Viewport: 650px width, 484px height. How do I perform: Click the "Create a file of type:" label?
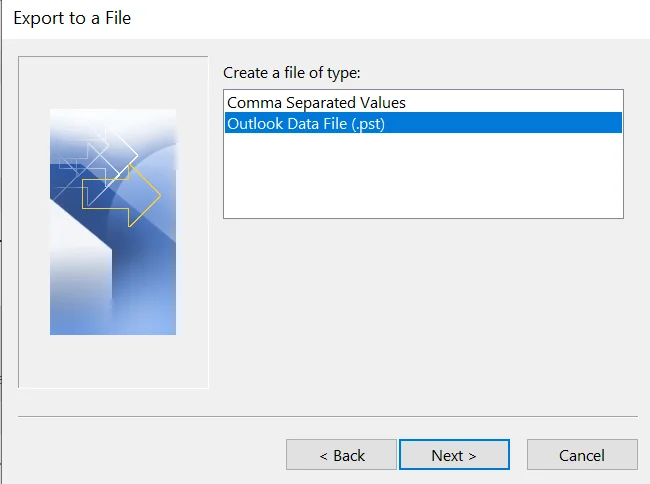(x=291, y=73)
